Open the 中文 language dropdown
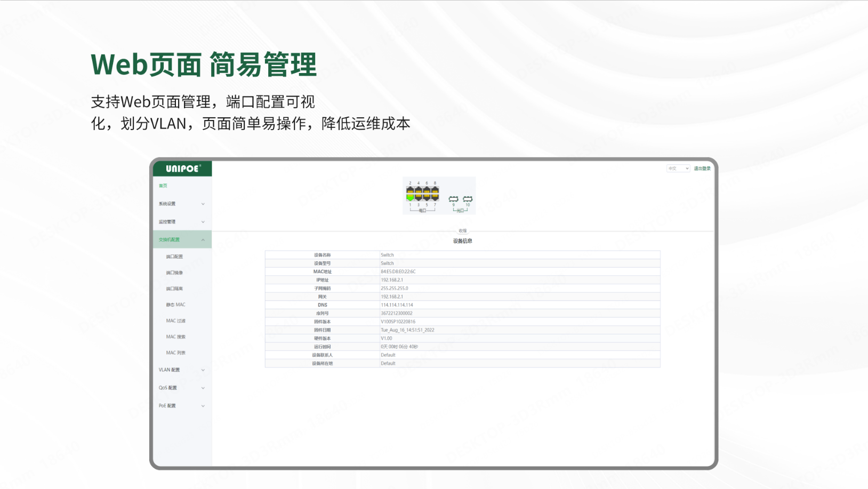This screenshot has height=489, width=868. point(678,169)
